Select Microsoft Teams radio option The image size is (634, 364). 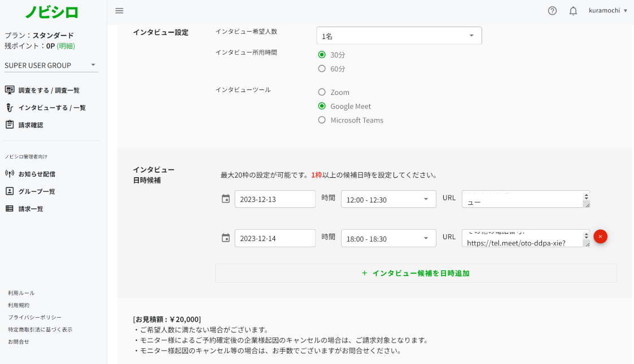(322, 120)
